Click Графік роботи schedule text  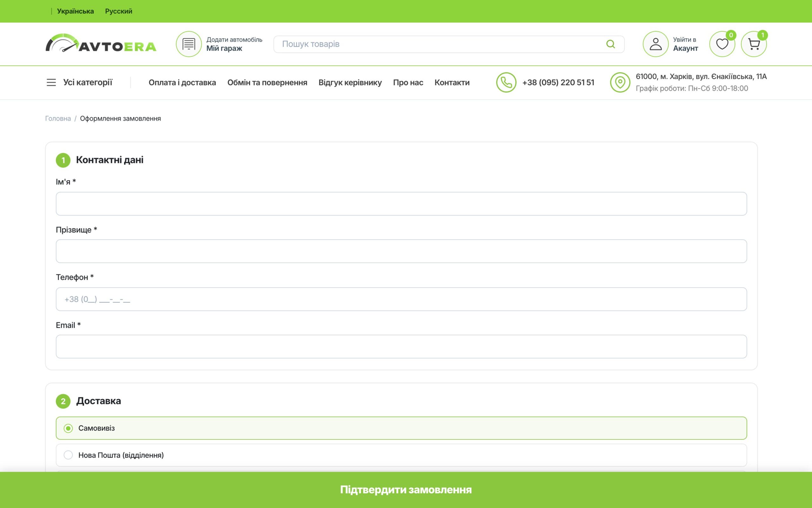click(x=691, y=88)
